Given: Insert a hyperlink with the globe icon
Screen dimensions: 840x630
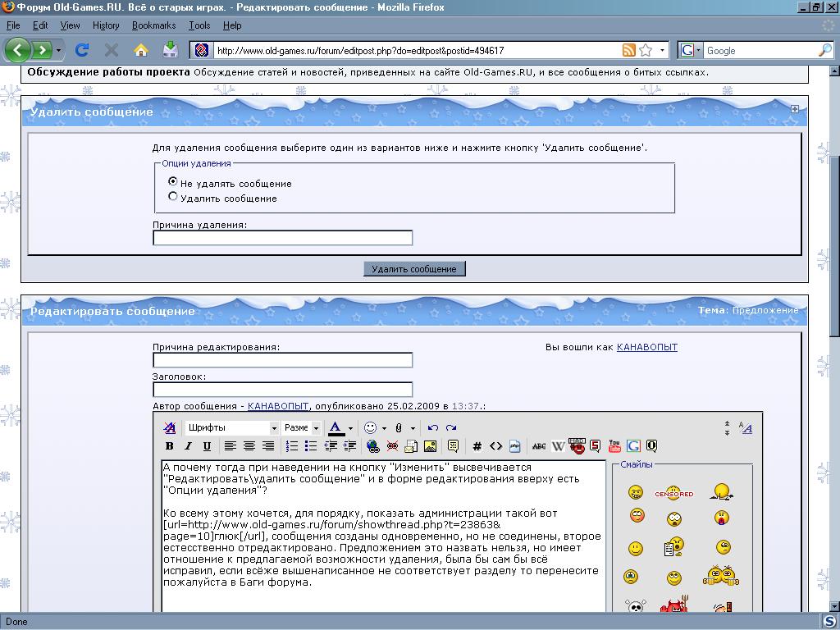Looking at the screenshot, I should point(373,446).
